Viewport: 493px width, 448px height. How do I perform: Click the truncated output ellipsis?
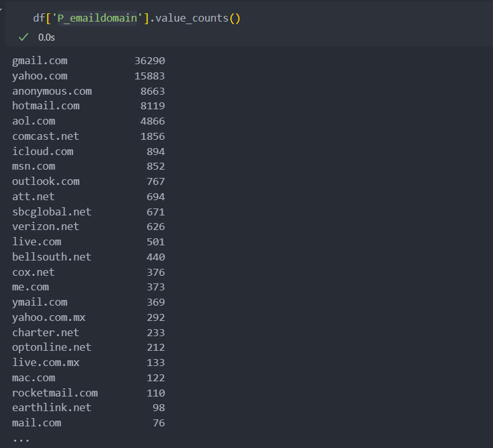click(21, 441)
